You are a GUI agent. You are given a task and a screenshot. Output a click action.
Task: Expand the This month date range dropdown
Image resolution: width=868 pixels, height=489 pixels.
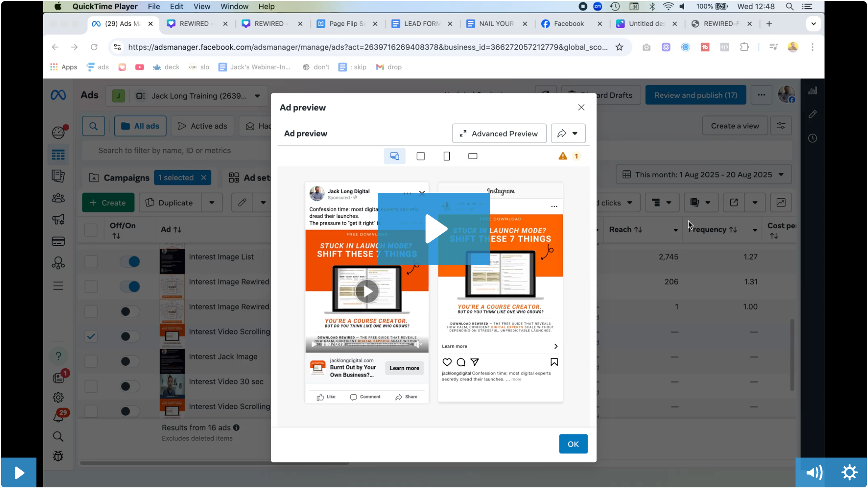pos(781,175)
